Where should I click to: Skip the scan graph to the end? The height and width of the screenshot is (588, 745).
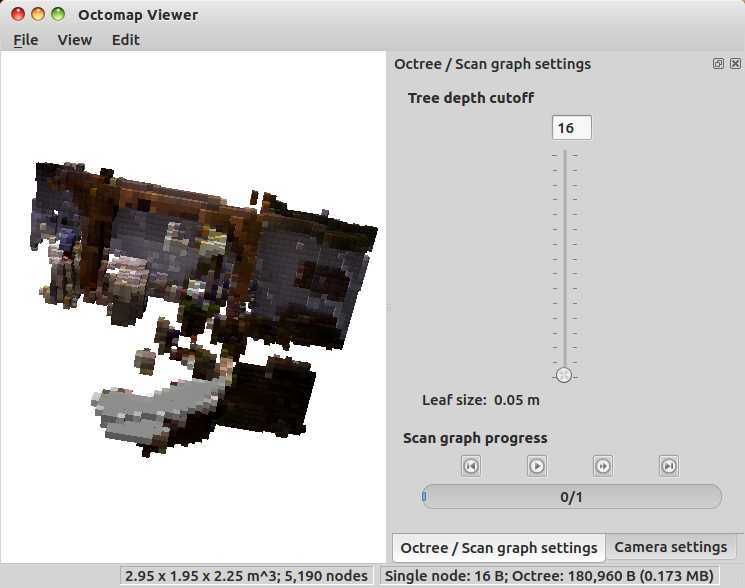tap(669, 466)
